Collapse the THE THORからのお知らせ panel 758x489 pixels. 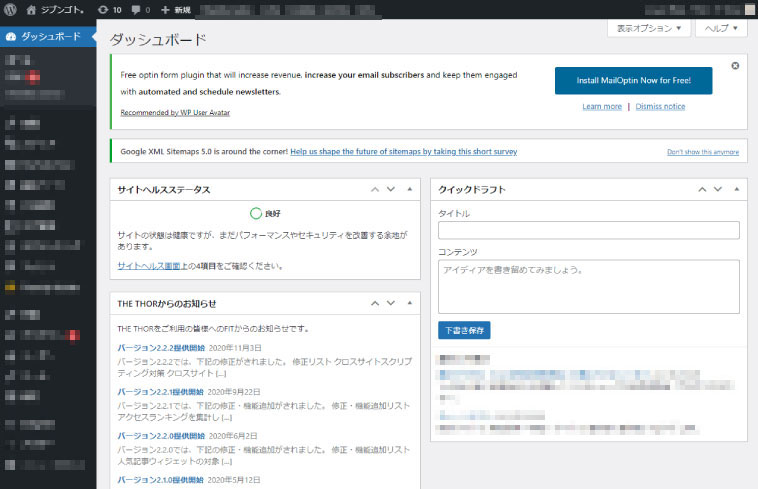click(x=411, y=303)
